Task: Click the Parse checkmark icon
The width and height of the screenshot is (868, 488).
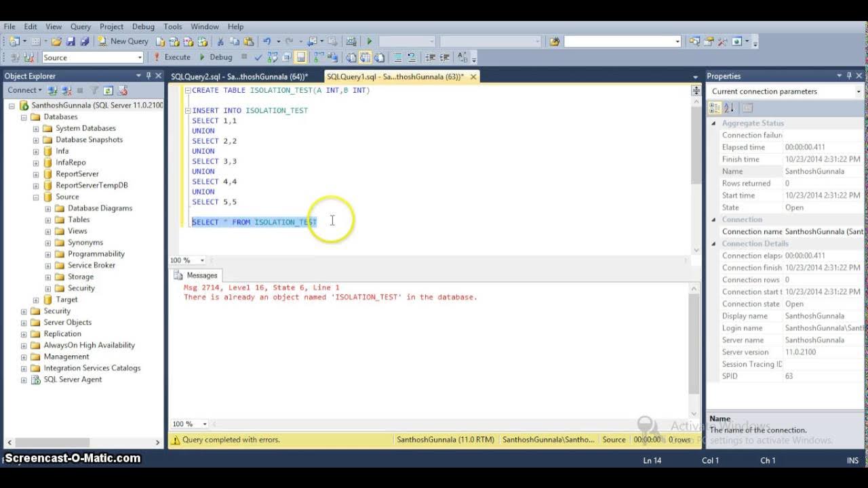Action: (x=258, y=58)
